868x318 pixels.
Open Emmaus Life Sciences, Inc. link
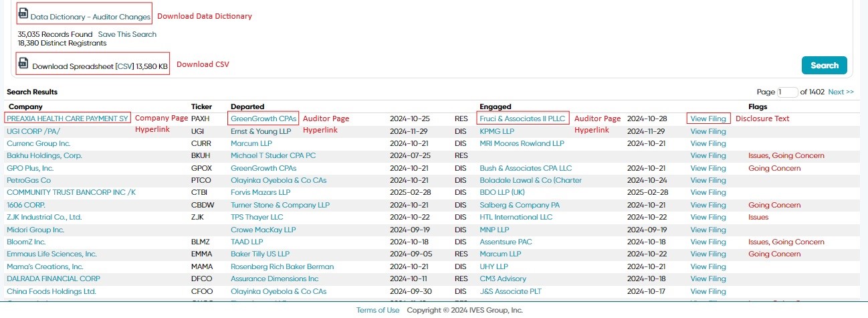pyautogui.click(x=51, y=254)
